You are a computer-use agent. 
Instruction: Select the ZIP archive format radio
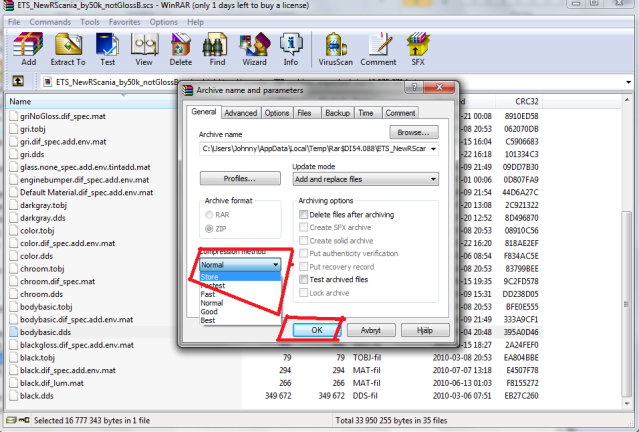[209, 229]
